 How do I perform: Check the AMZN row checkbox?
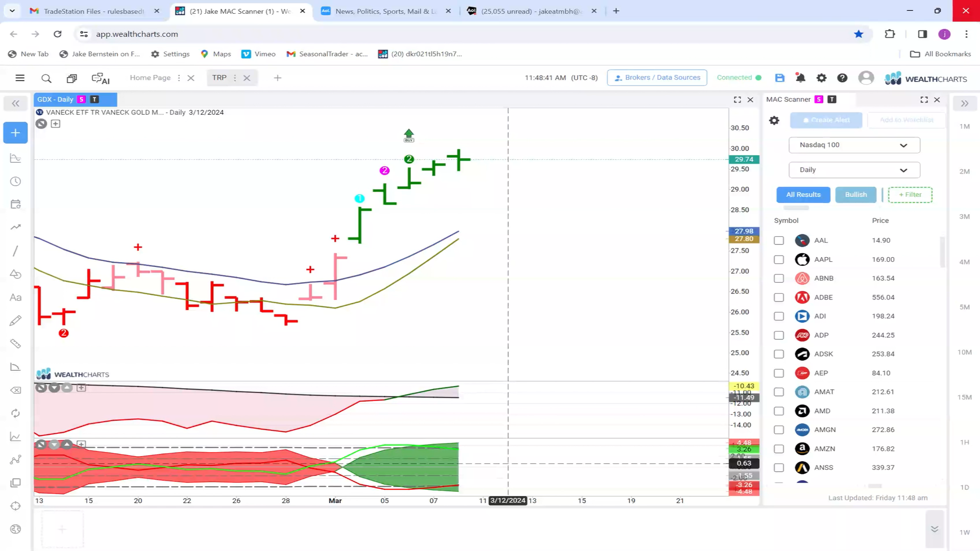[778, 448]
